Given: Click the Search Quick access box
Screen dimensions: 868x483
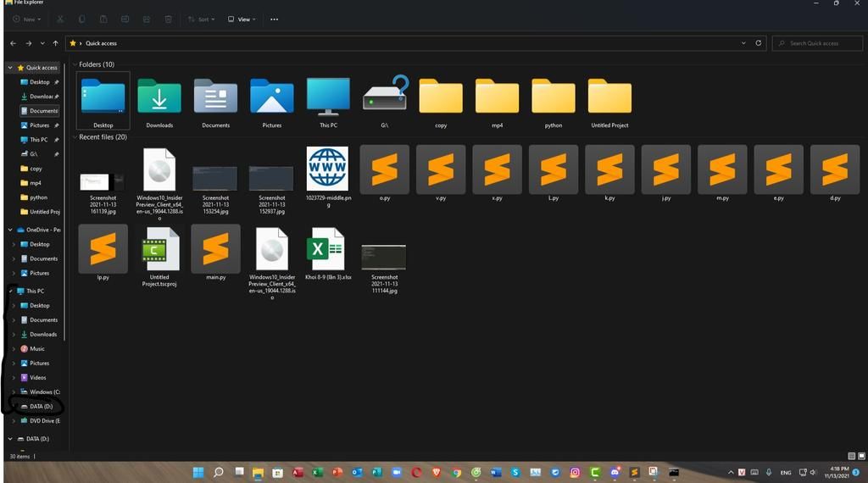Looking at the screenshot, I should click(x=817, y=43).
